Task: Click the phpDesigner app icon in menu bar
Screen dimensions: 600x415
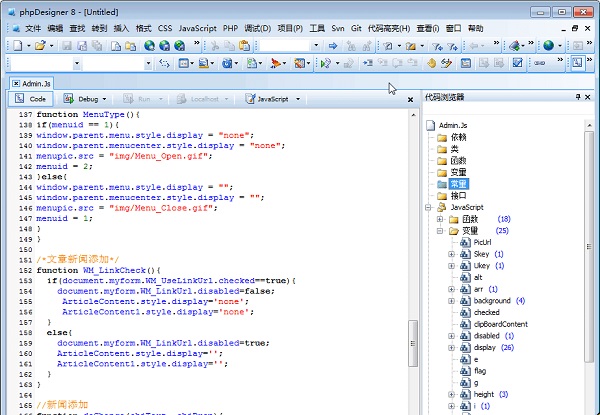Action: pos(16,29)
